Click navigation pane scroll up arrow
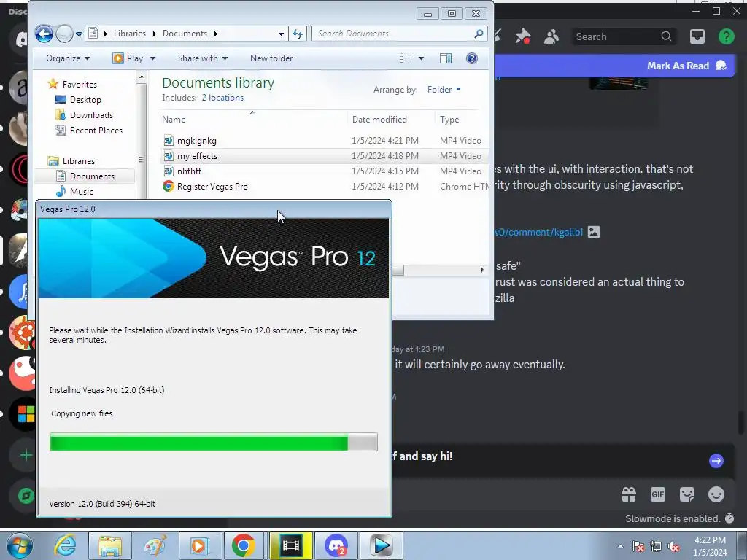This screenshot has width=747, height=560. 141,77
